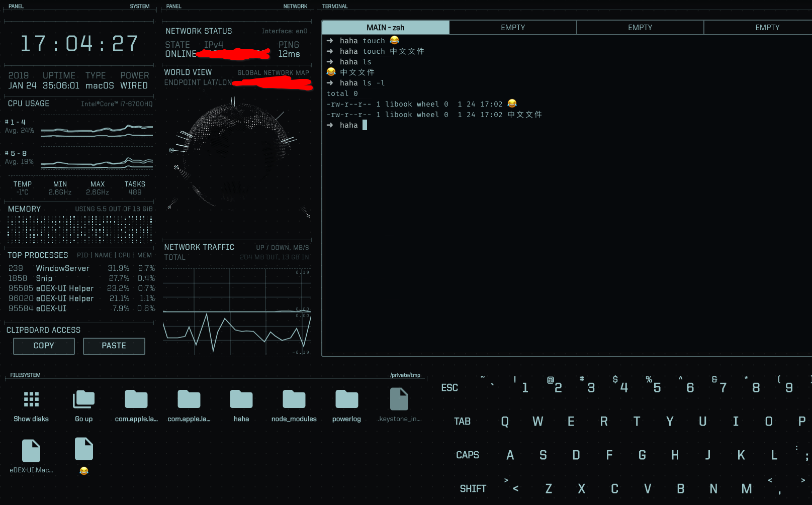Open the powerlog folder
This screenshot has width=812, height=505.
pyautogui.click(x=347, y=399)
